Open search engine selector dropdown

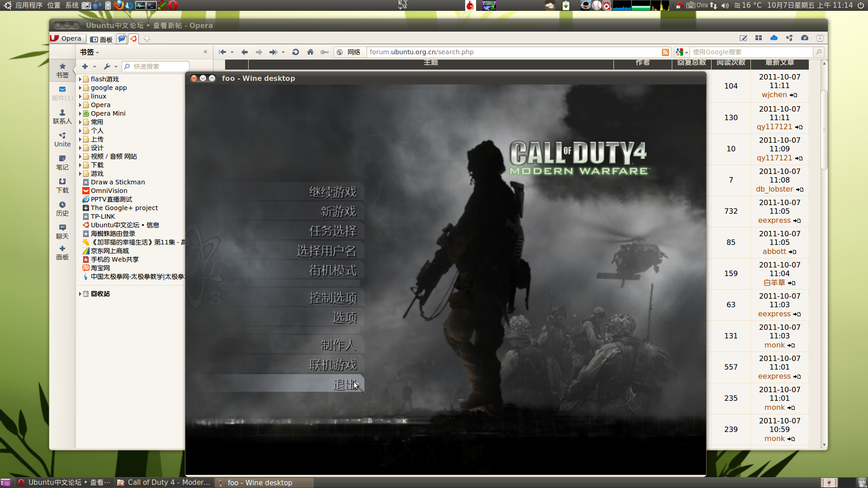682,52
